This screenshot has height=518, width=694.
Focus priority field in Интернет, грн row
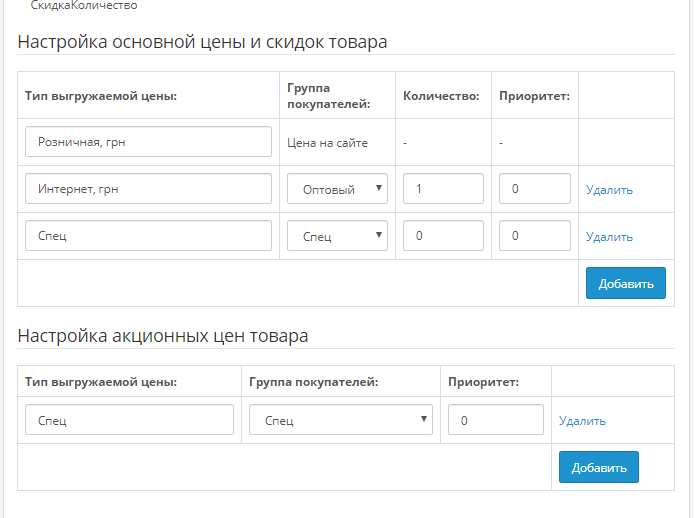click(x=535, y=189)
